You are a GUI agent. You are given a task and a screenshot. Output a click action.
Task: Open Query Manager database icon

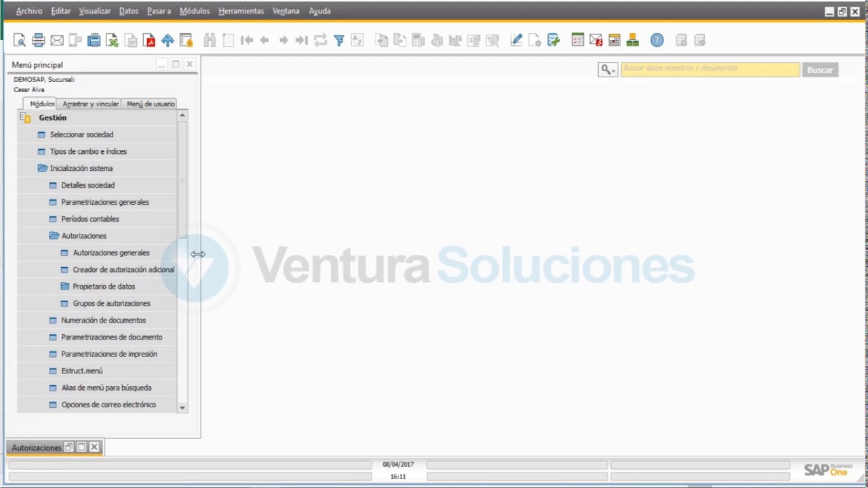point(554,41)
